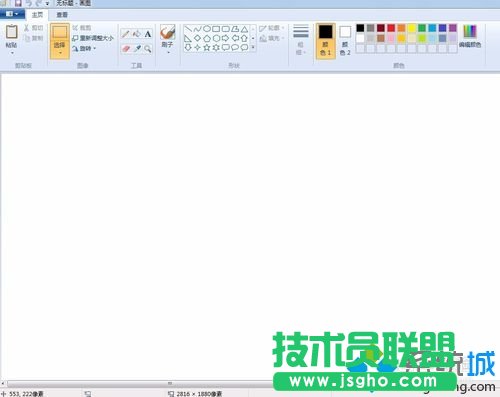
Task: Open the Paste dropdown arrow
Action: pyautogui.click(x=12, y=53)
